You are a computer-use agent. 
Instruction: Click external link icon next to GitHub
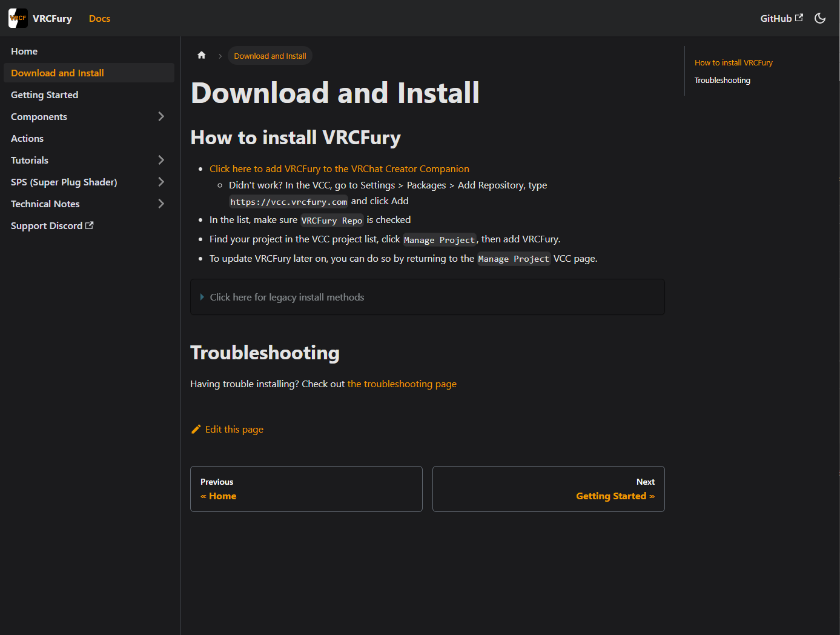click(x=799, y=18)
